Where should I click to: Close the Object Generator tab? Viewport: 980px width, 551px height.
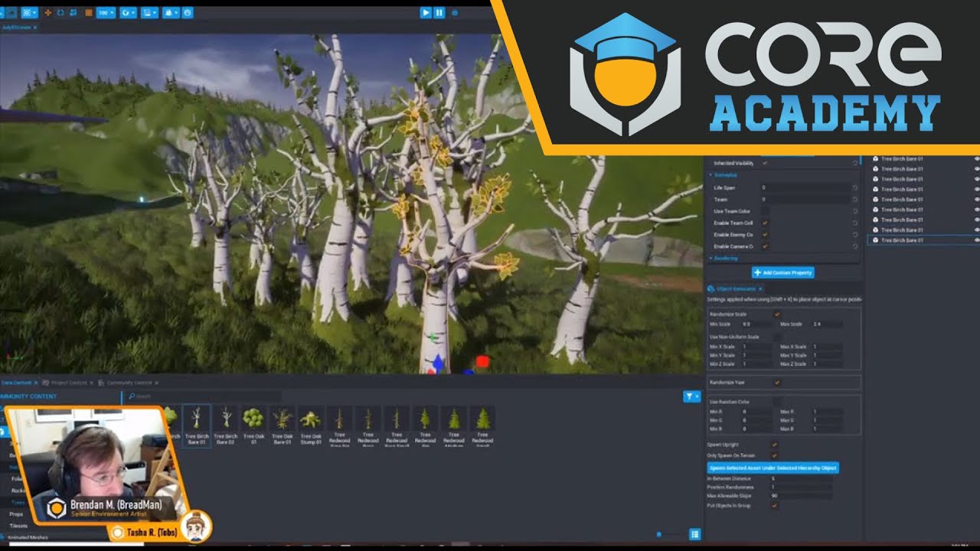[760, 289]
